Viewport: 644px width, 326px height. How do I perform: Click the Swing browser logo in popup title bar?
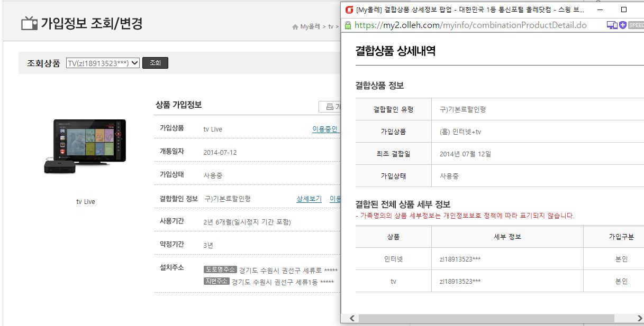pos(349,10)
